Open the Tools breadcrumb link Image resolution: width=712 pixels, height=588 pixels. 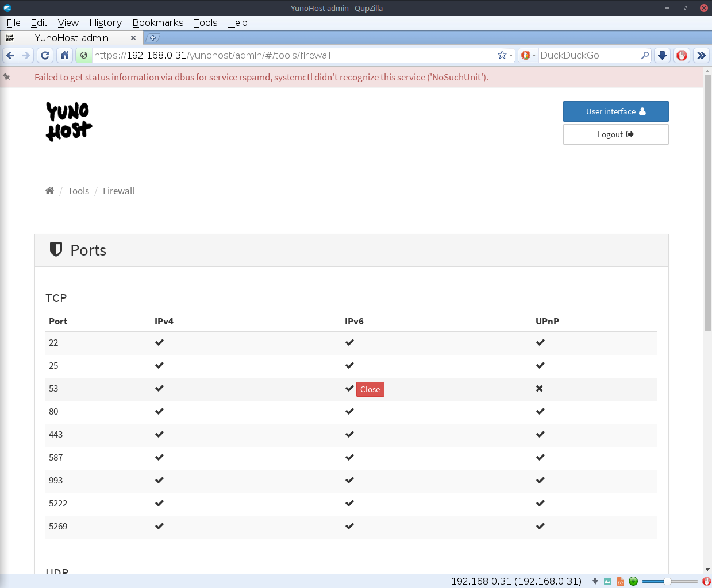pyautogui.click(x=78, y=191)
